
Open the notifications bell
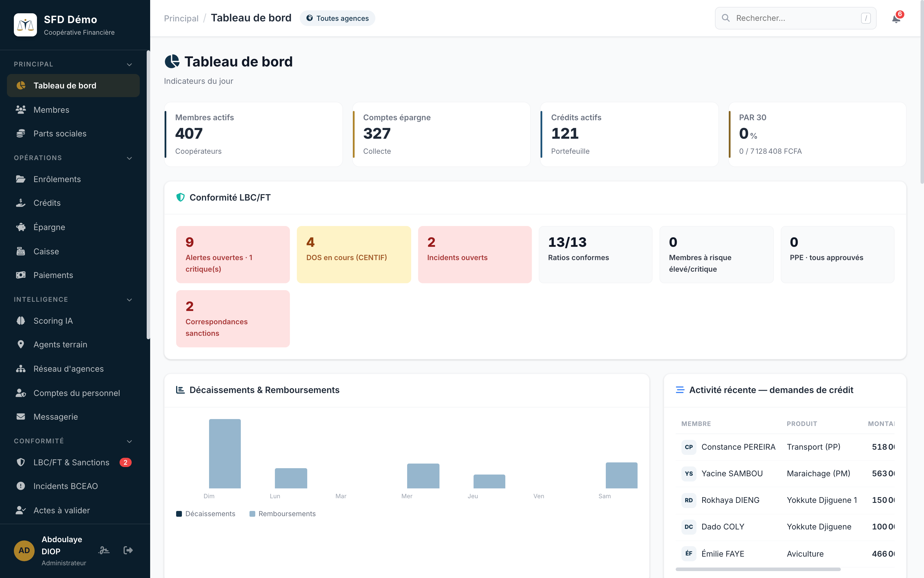click(x=896, y=18)
